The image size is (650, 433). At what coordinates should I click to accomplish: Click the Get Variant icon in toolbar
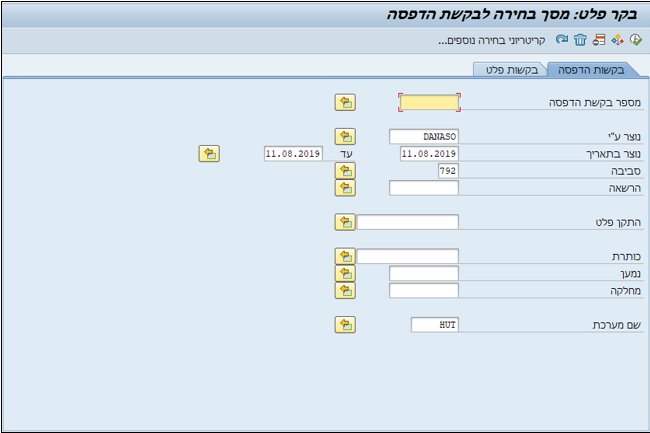click(617, 40)
